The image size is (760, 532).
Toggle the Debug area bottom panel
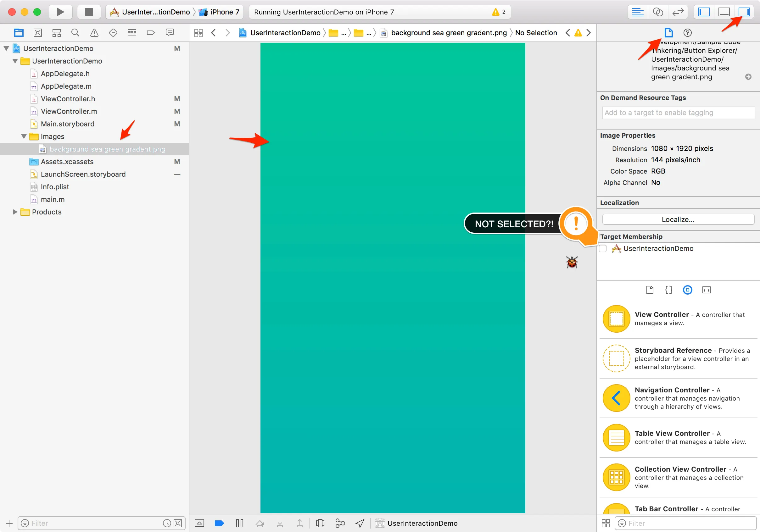(724, 12)
